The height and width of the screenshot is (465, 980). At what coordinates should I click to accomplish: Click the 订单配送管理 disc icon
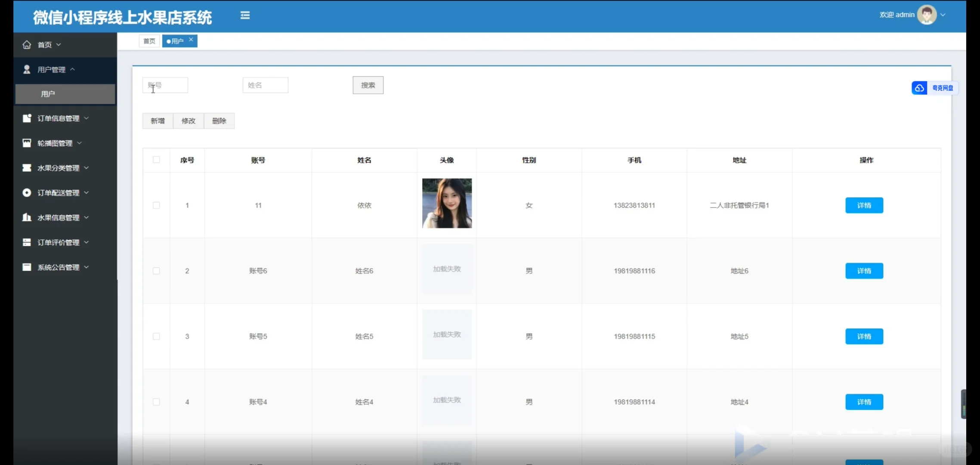pyautogui.click(x=27, y=192)
